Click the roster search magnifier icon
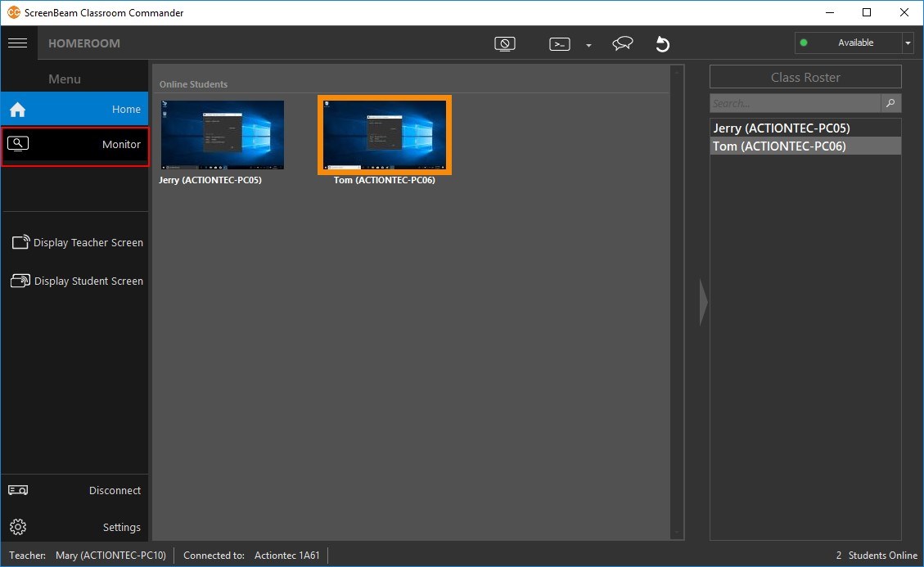 (x=890, y=103)
